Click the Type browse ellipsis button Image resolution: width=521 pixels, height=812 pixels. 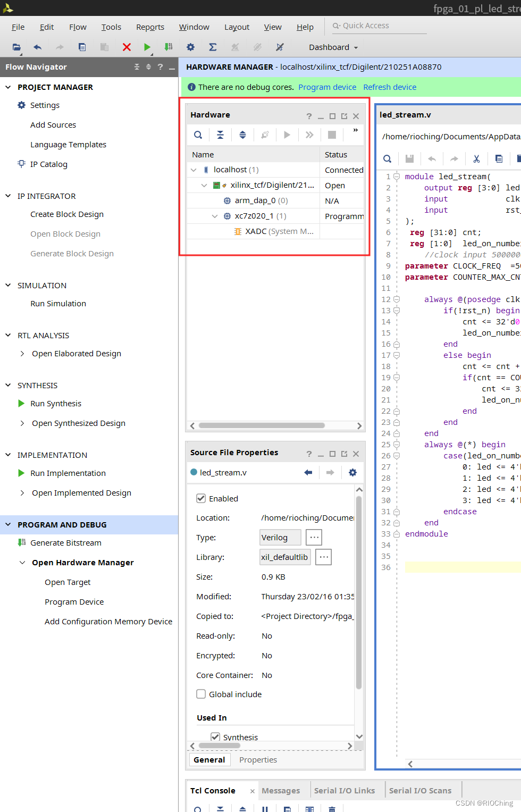click(314, 537)
